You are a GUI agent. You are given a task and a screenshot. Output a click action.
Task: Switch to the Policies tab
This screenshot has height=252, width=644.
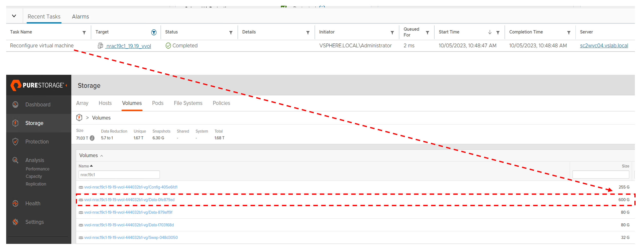221,103
